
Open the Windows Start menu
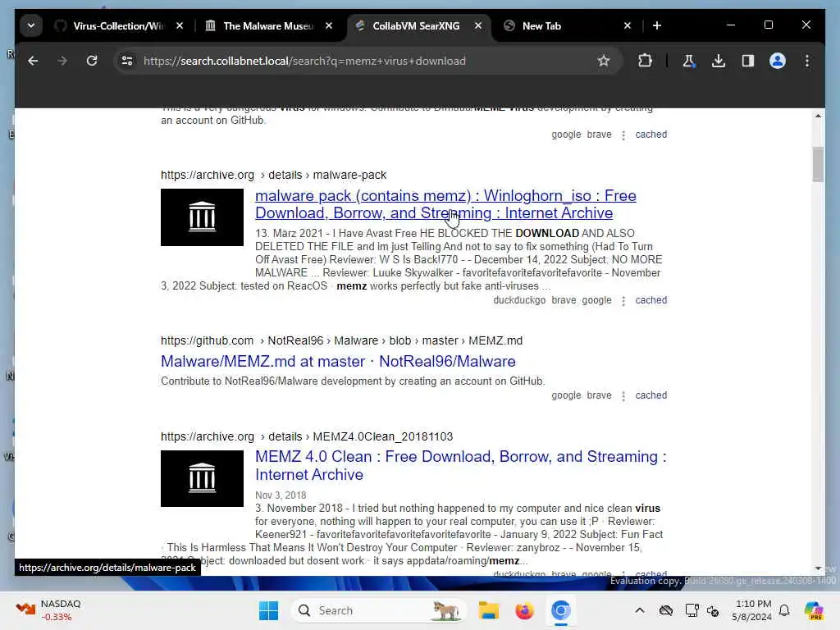pos(268,610)
